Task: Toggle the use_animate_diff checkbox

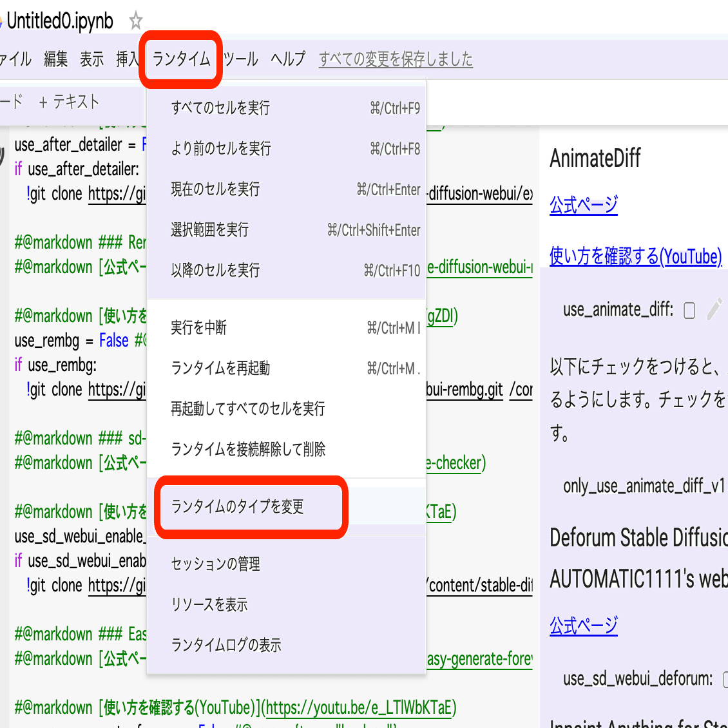Action: pos(689,310)
